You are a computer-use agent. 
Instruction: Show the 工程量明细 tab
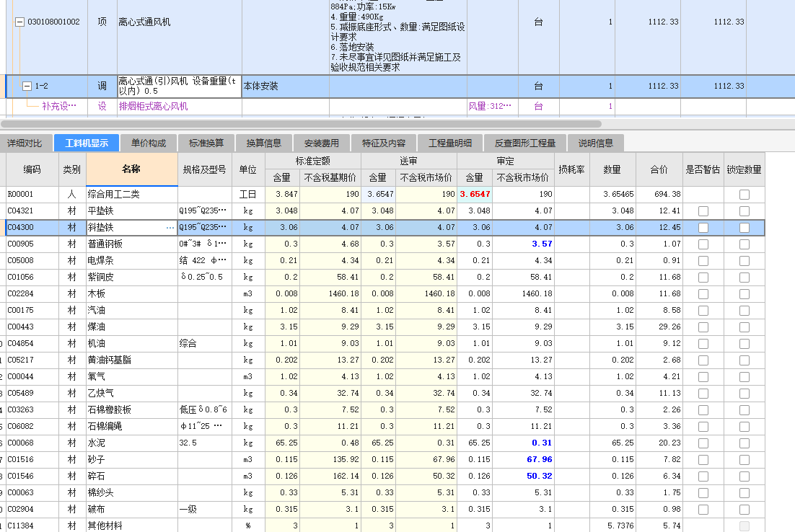coord(450,143)
